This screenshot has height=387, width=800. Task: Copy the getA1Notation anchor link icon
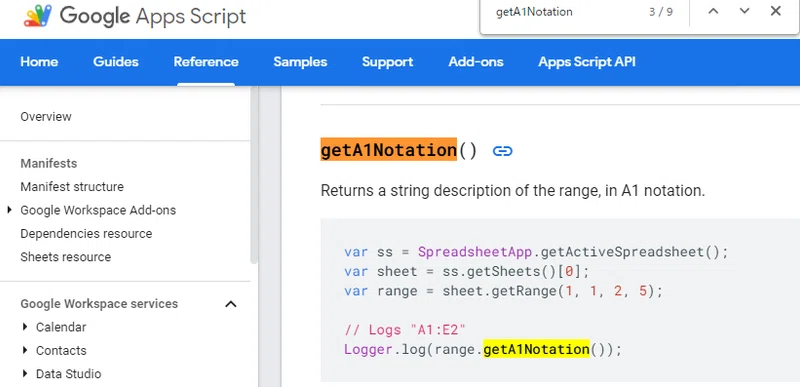click(503, 151)
